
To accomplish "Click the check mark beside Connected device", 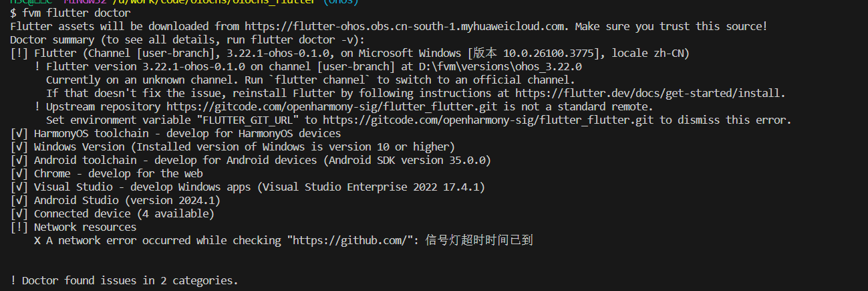I will pyautogui.click(x=19, y=213).
